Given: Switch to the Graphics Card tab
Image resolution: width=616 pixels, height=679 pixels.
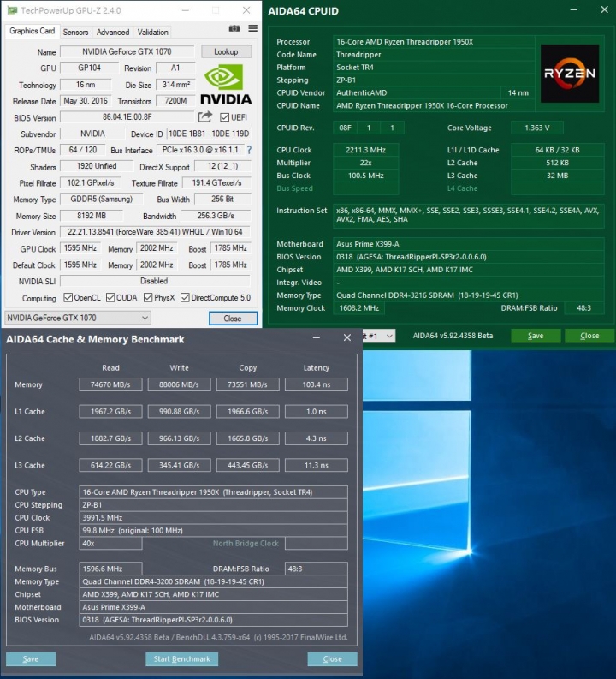Looking at the screenshot, I should 32,31.
